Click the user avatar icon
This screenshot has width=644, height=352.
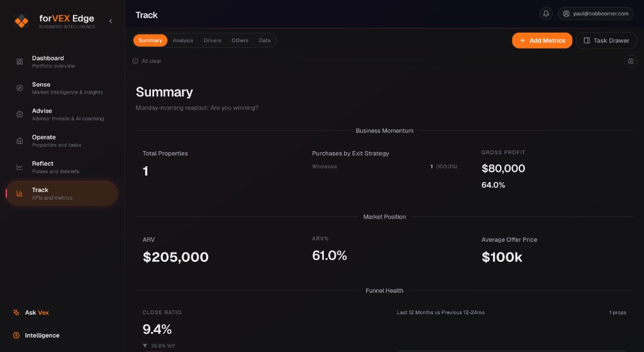566,14
